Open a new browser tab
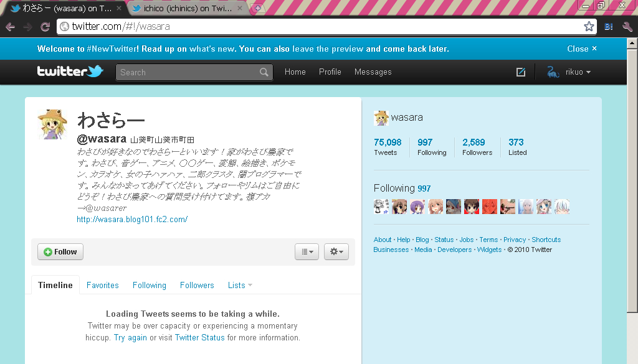This screenshot has height=364, width=638. (257, 7)
